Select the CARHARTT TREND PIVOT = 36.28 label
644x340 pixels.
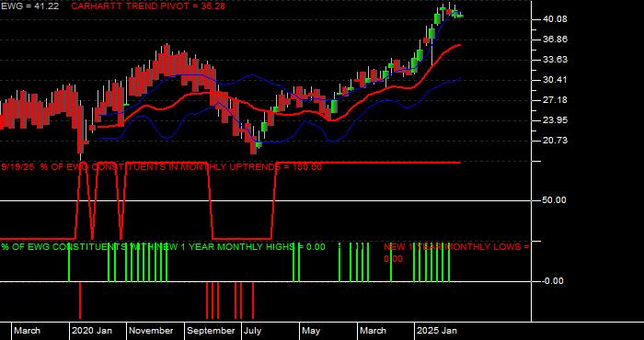coord(148,6)
